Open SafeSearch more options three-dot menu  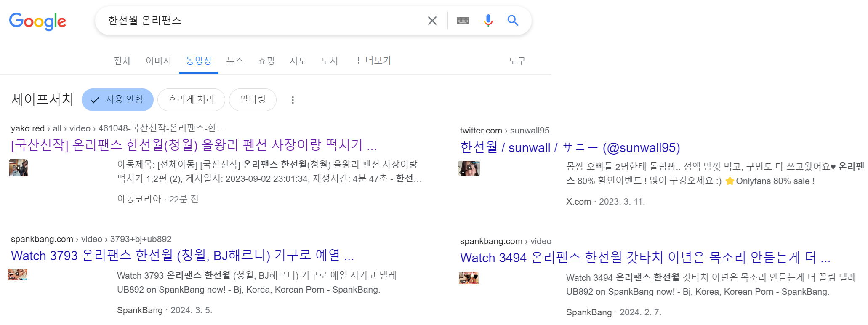point(293,100)
